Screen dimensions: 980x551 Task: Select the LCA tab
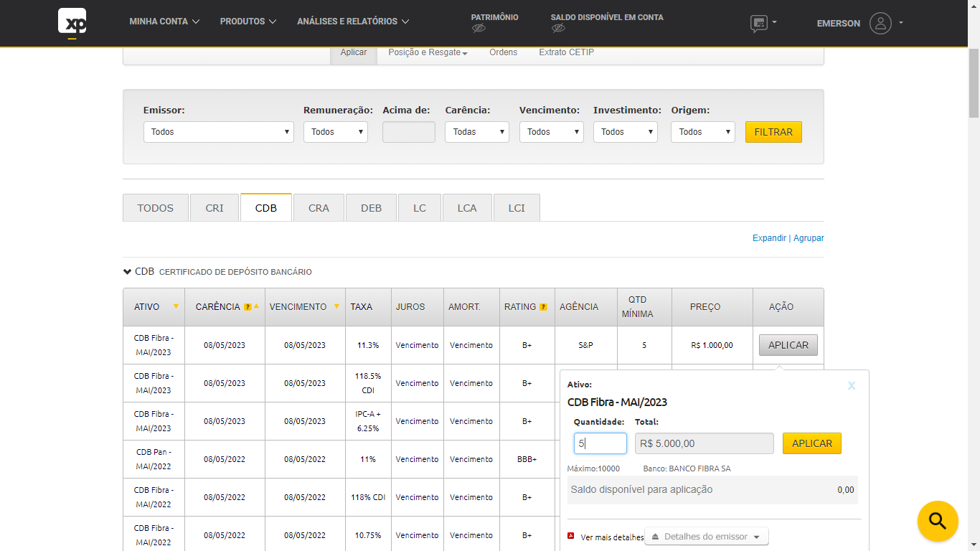coord(467,207)
